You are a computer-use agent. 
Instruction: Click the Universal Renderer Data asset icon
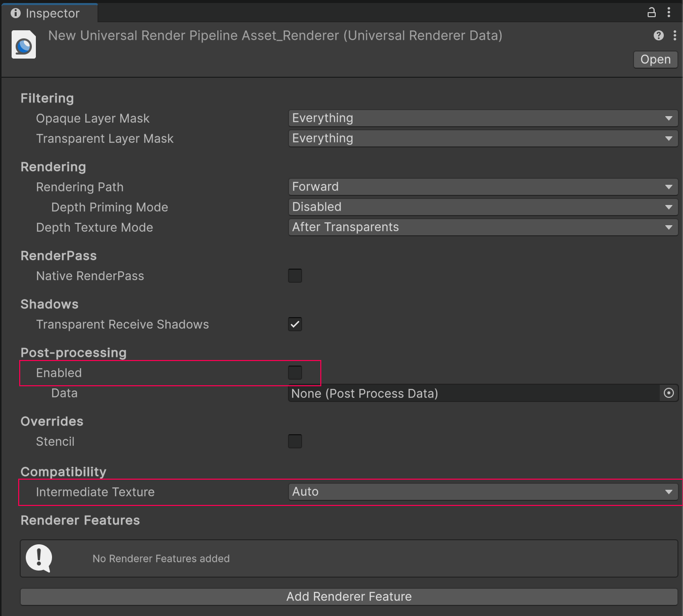(23, 44)
